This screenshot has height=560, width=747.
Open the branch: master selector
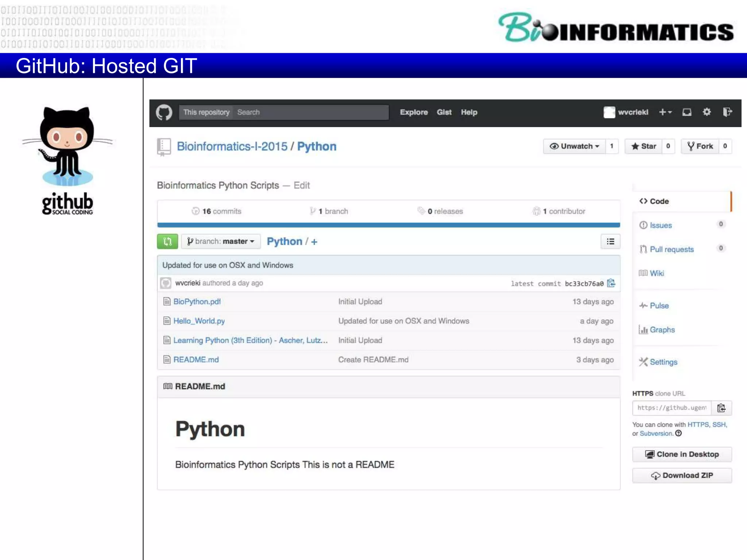(221, 241)
